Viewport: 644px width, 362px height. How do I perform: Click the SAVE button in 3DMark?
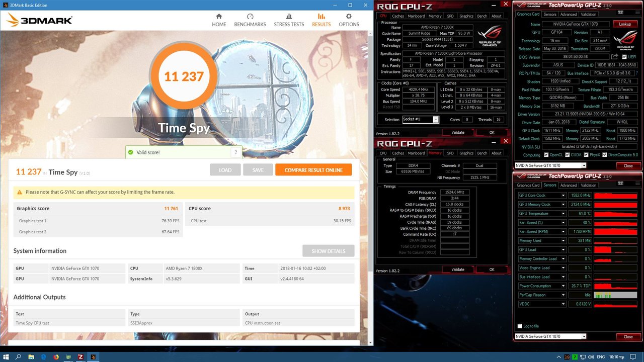coord(258,170)
